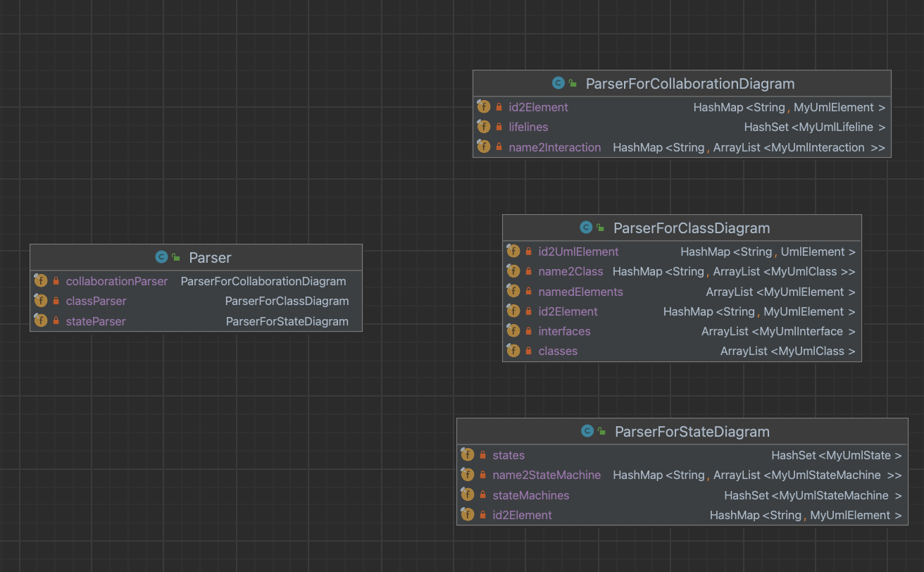Screen dimensions: 924x572
Task: Click the red private lock on namedElements row
Action: click(x=529, y=292)
